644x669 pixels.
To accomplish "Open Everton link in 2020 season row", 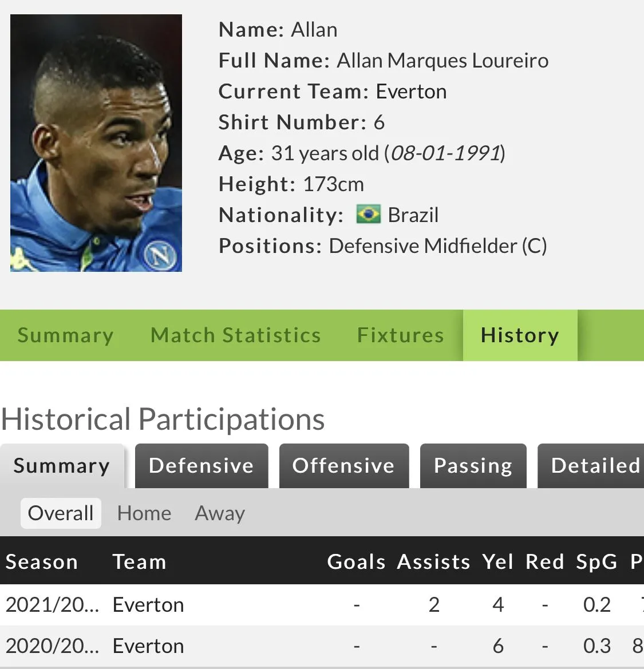I will 148,646.
